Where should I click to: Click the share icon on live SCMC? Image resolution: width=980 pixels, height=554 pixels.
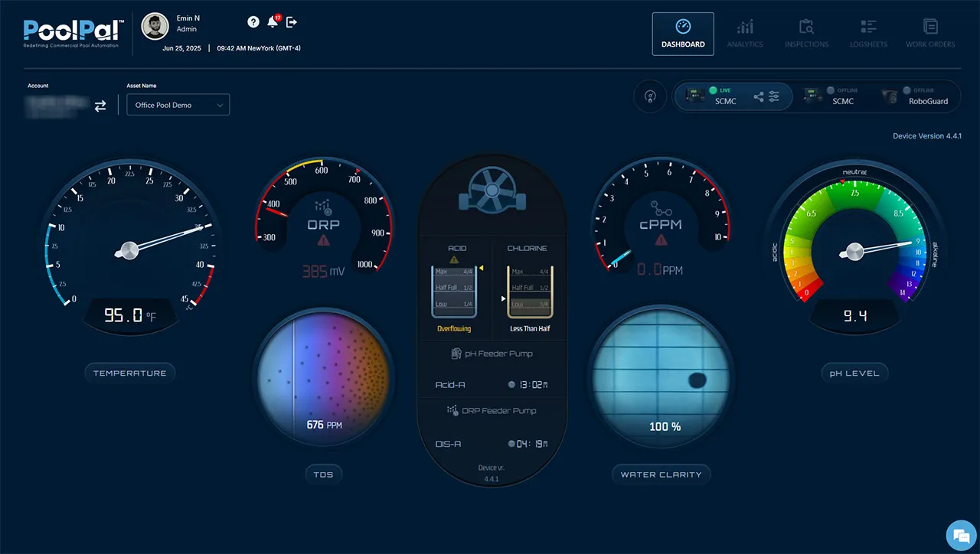click(x=759, y=96)
